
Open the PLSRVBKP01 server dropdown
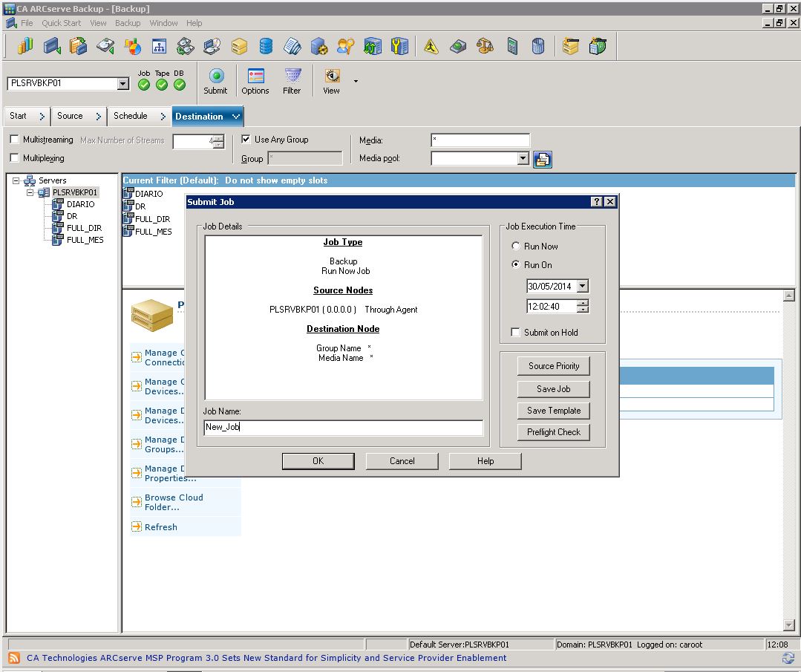[x=123, y=84]
